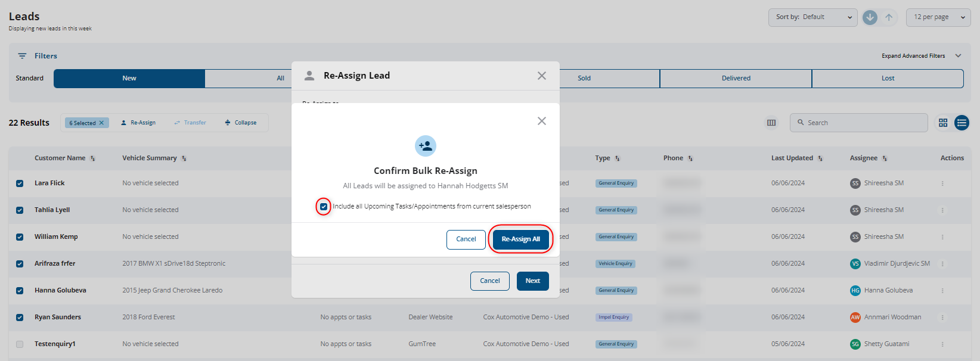The width and height of the screenshot is (980, 361).
Task: Click Cancel beside the Next button
Action: (x=490, y=281)
